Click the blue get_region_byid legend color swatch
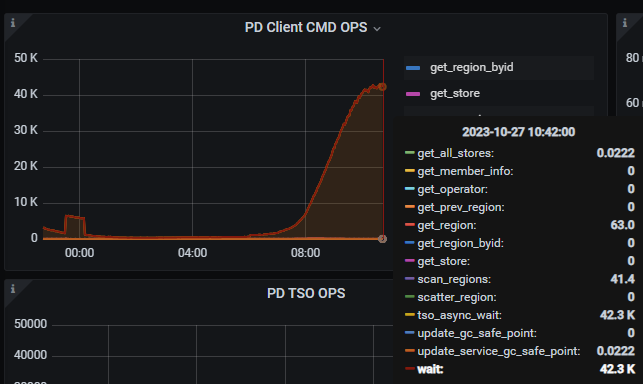This screenshot has height=384, width=643. pyautogui.click(x=413, y=68)
